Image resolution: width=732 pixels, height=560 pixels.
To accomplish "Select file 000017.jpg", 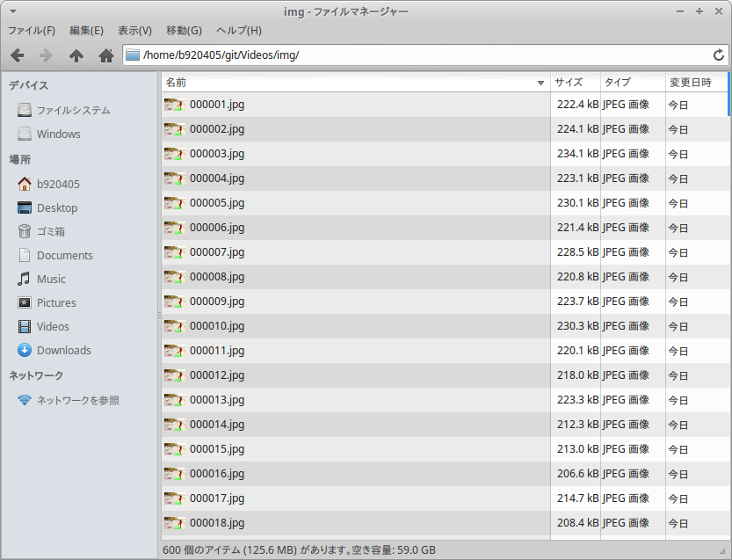I will [x=356, y=498].
